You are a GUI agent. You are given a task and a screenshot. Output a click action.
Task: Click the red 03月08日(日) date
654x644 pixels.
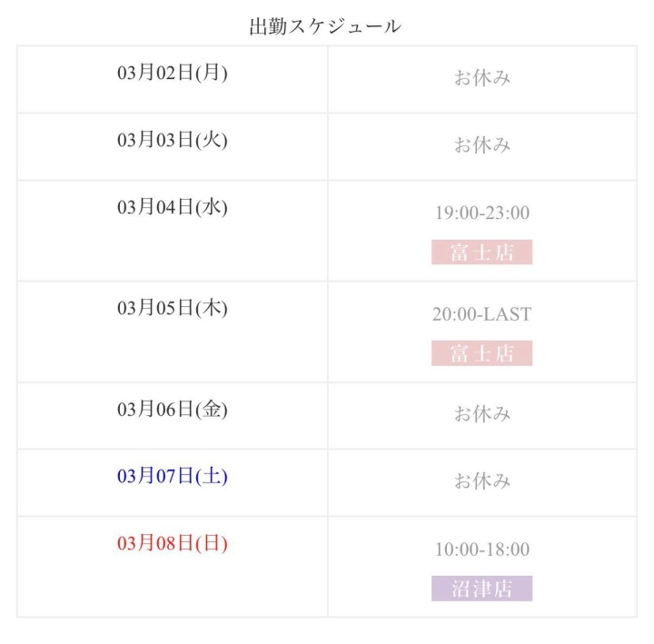point(173,543)
